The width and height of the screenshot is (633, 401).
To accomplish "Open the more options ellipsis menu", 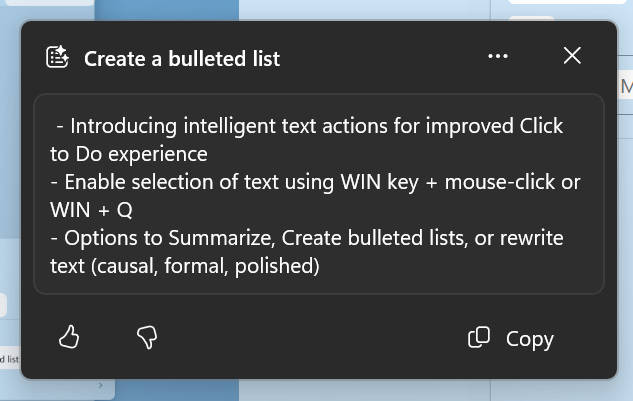I will click(x=498, y=57).
